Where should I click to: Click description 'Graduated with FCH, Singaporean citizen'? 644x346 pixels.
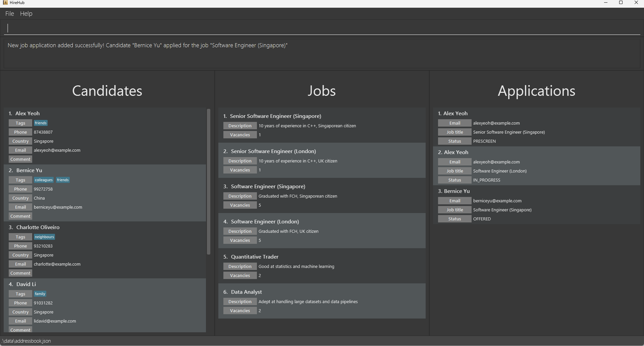point(298,196)
